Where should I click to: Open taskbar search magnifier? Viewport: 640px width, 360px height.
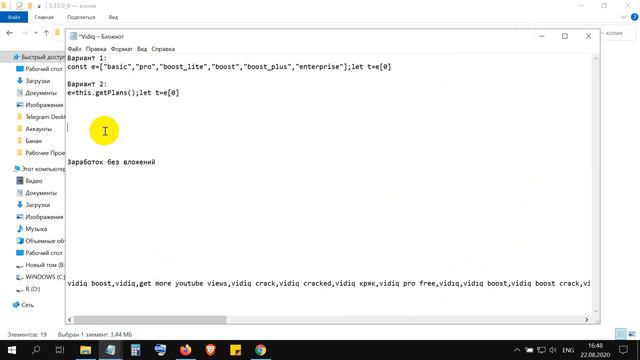click(x=36, y=350)
